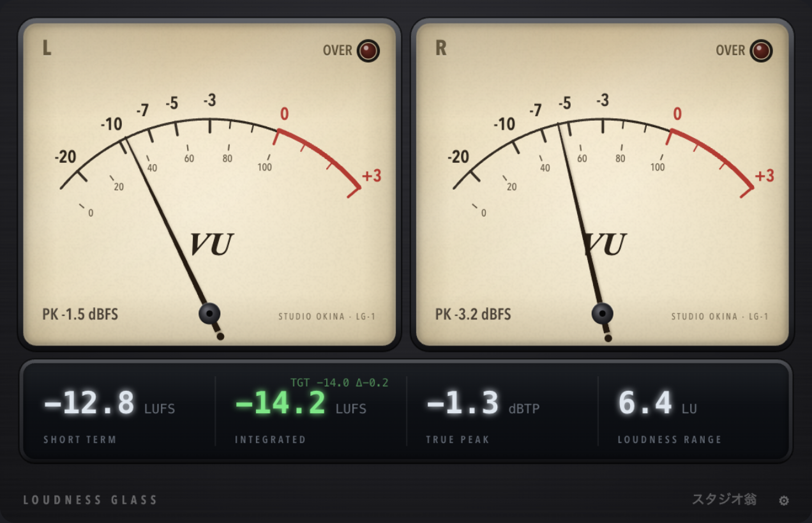
Task: Reset the right channel OVER indicator lamp
Action: coord(761,50)
